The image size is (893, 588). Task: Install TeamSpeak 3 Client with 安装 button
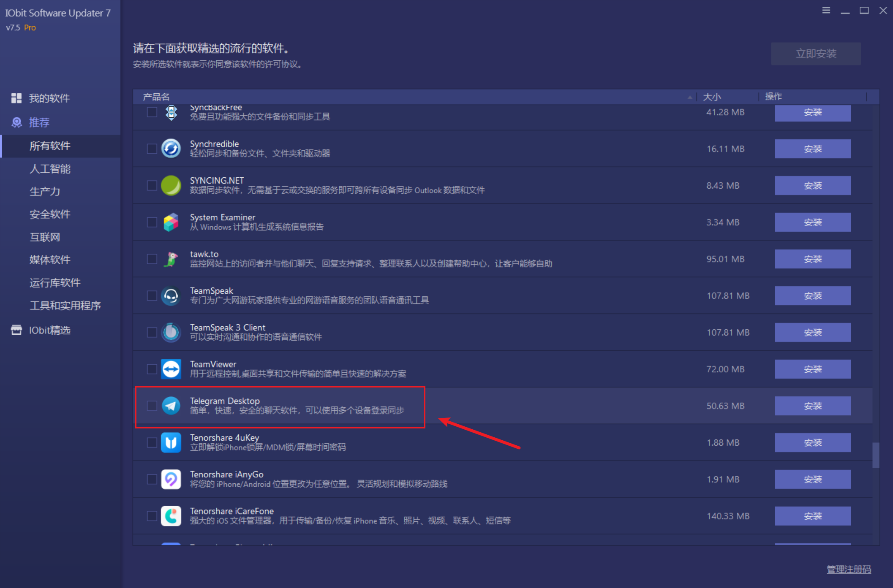[812, 332]
